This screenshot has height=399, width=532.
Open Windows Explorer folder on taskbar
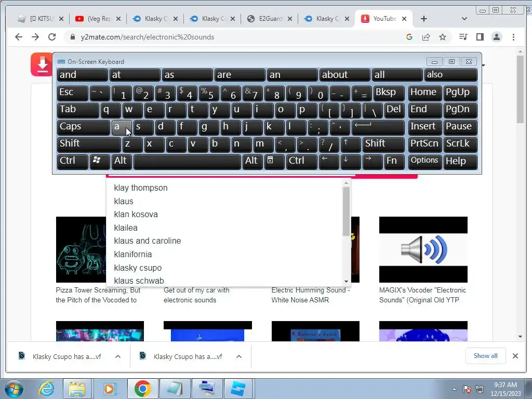tap(77, 389)
